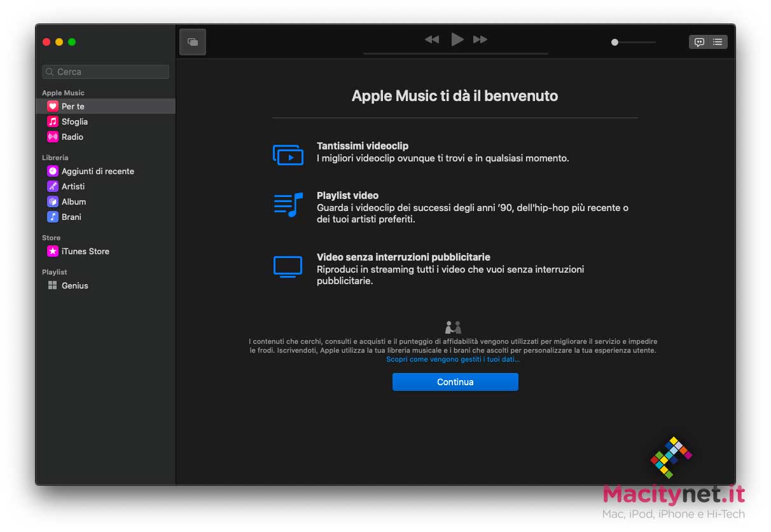The image size is (771, 532).
Task: Click Playlist video heading text
Action: (348, 196)
